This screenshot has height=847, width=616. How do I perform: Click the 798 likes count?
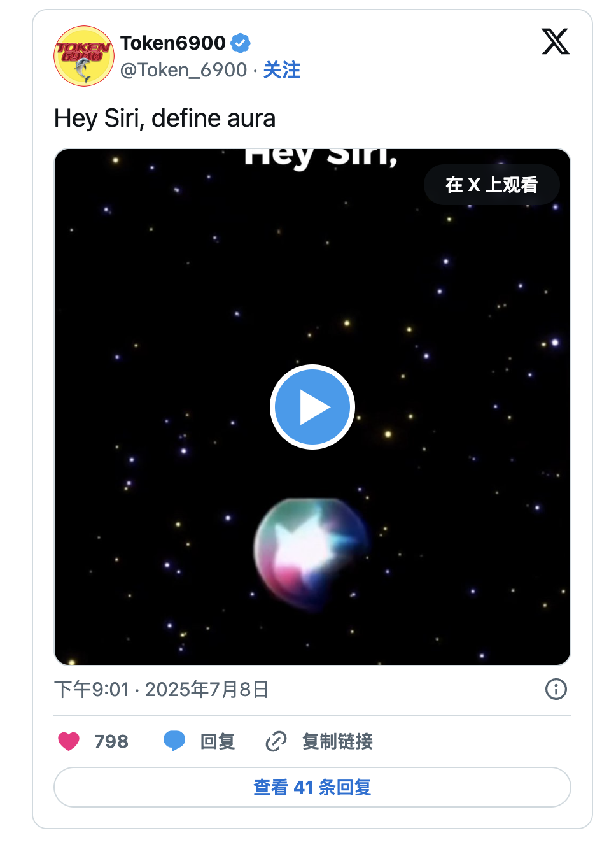[x=111, y=741]
